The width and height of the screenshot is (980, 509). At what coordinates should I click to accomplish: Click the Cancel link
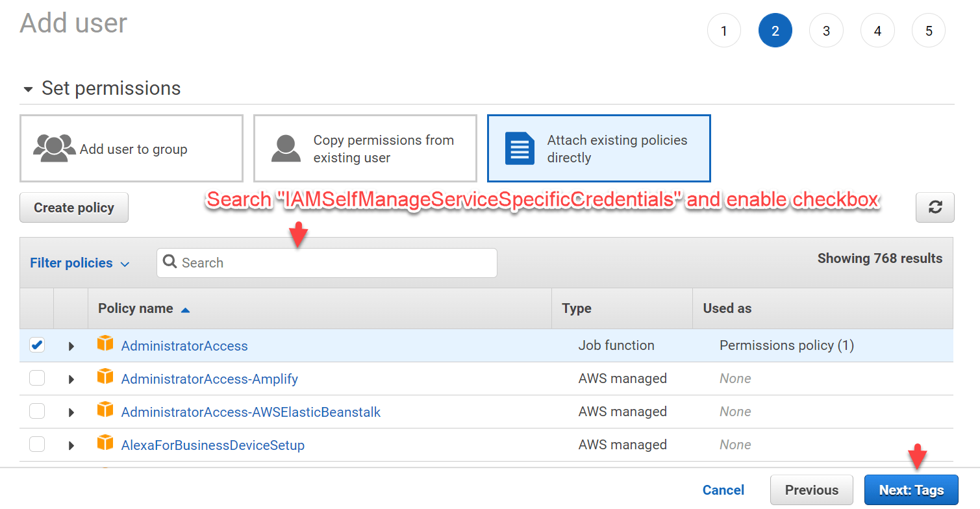click(x=723, y=490)
